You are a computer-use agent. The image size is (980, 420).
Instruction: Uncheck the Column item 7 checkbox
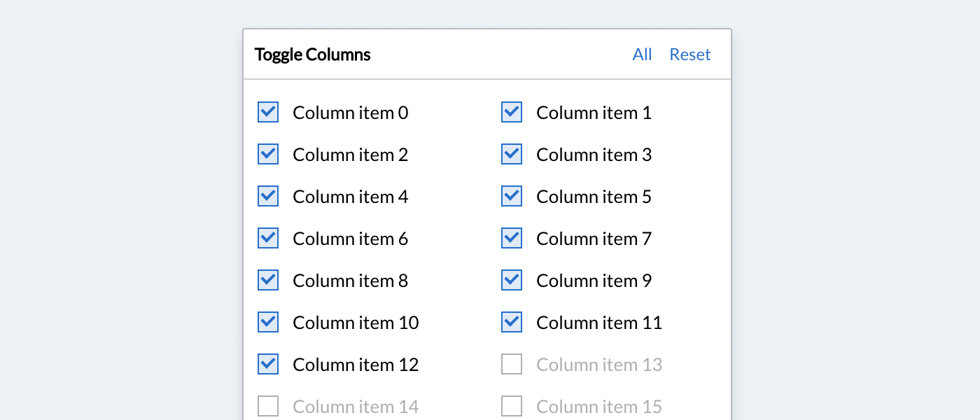[x=512, y=238]
